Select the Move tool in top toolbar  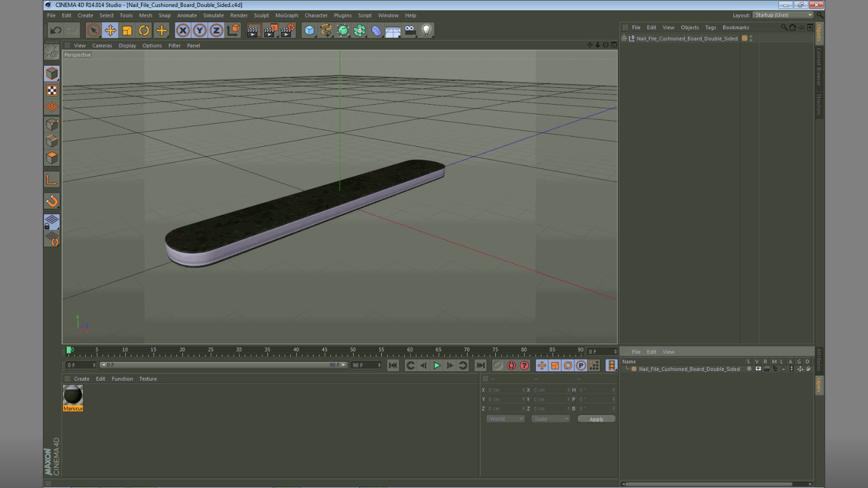click(110, 30)
